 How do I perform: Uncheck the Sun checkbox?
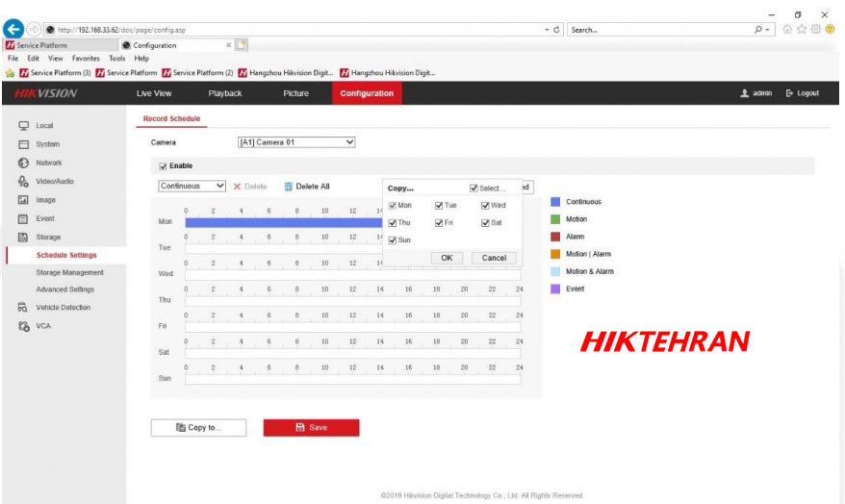click(x=393, y=240)
